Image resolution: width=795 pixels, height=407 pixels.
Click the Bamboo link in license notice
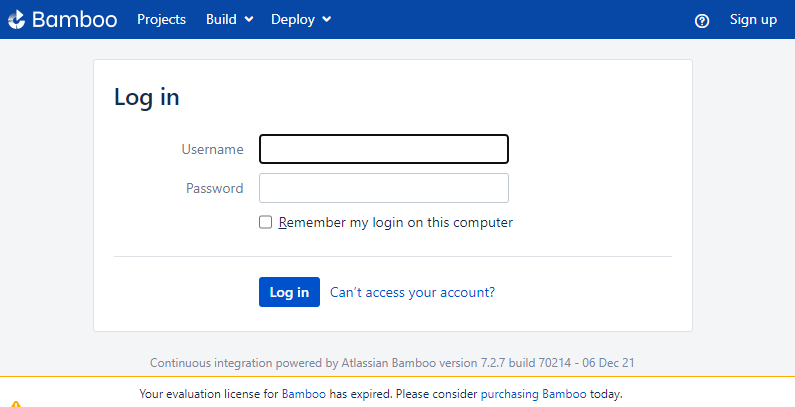pos(304,394)
